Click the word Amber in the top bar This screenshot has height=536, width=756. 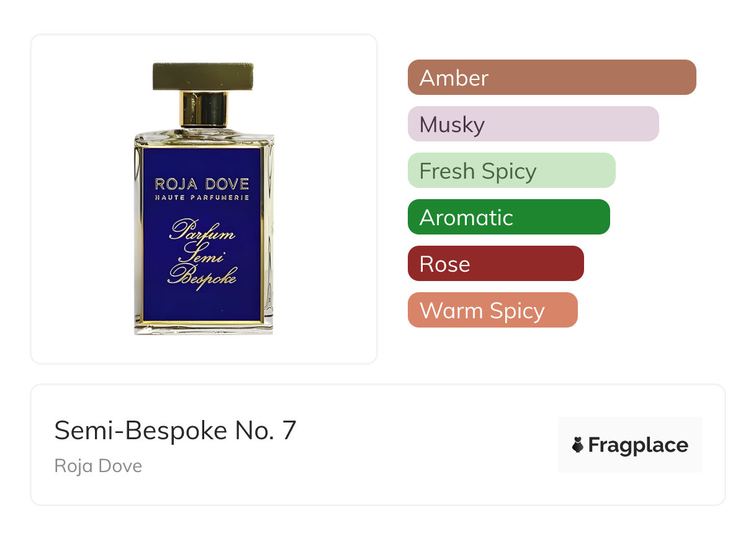point(454,78)
